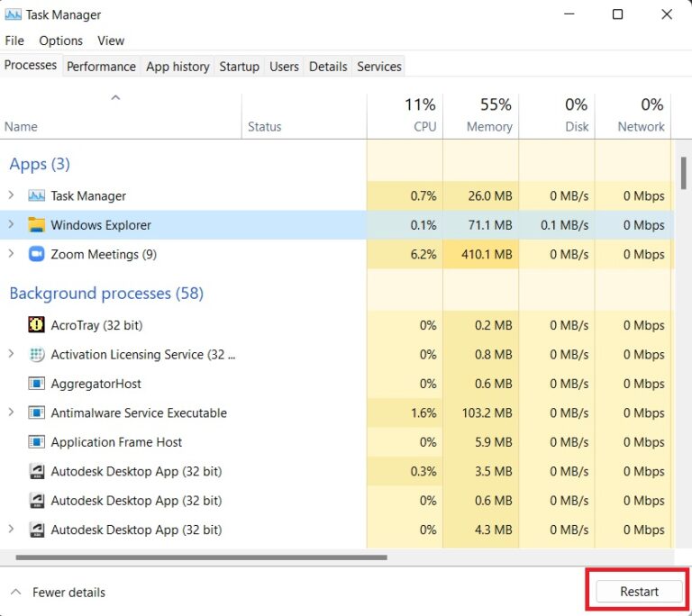Click the Autodesk Desktop App icon using 4.3 MB
Screen dimensions: 692x616
(x=36, y=530)
